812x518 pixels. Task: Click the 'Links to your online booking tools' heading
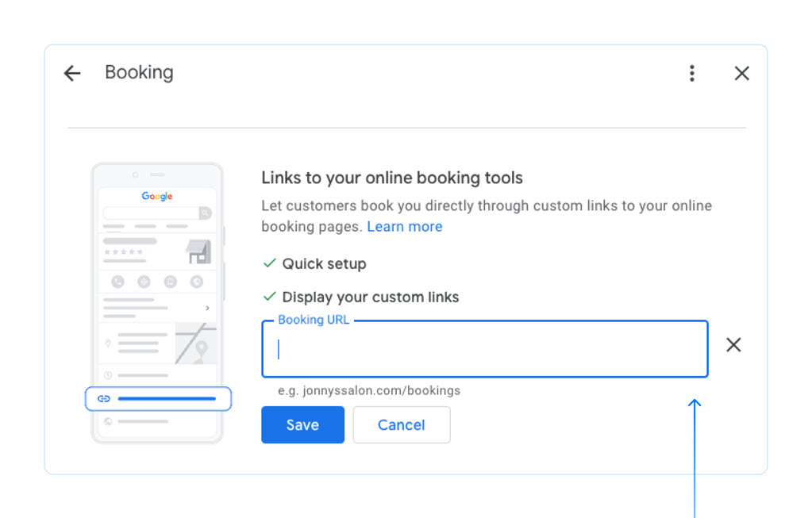click(392, 178)
